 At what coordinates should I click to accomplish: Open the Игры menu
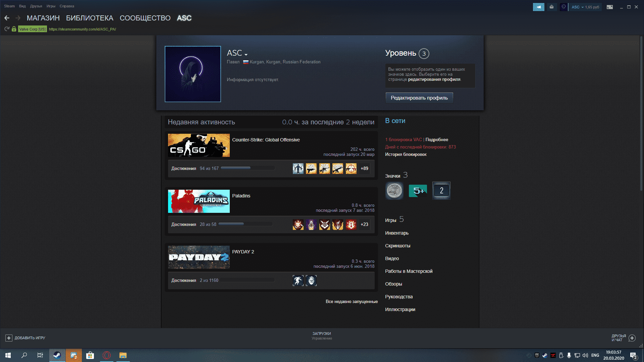(51, 6)
